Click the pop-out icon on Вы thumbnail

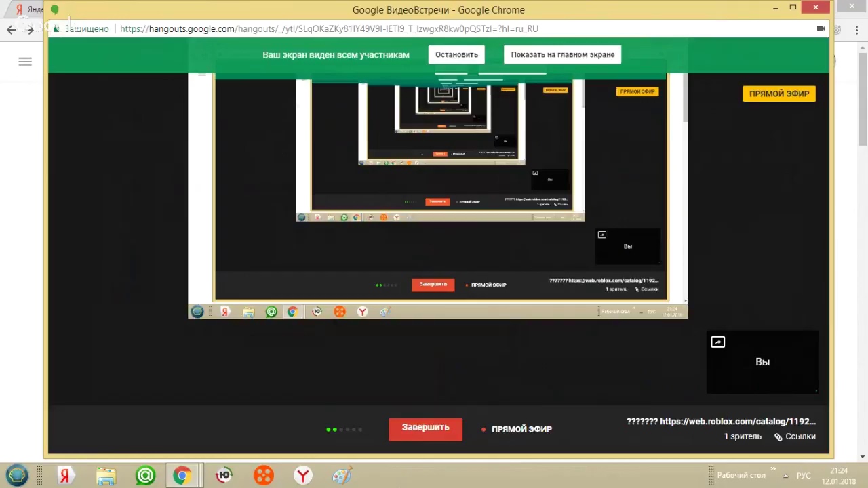717,342
